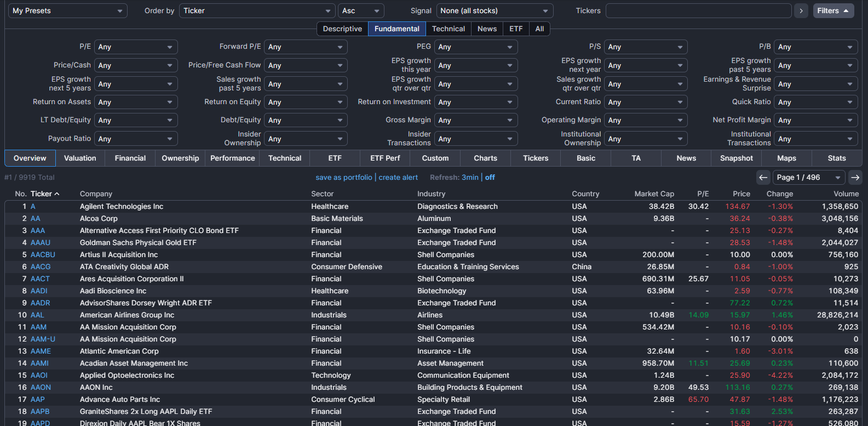Open ticker AAPB link
The image size is (868, 426).
[x=40, y=412]
